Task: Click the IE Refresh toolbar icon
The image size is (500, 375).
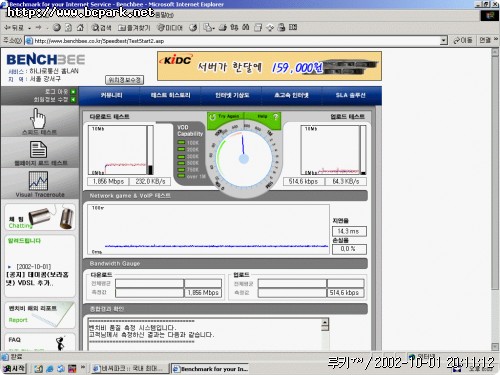Action: click(68, 28)
